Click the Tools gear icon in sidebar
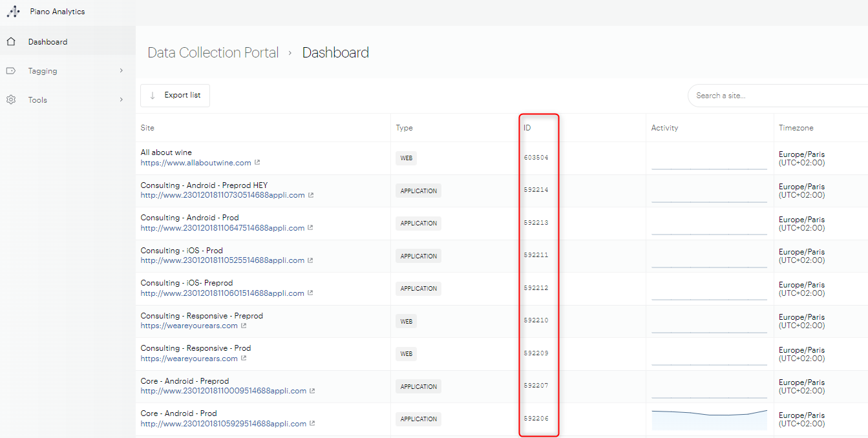The image size is (868, 438). tap(11, 100)
